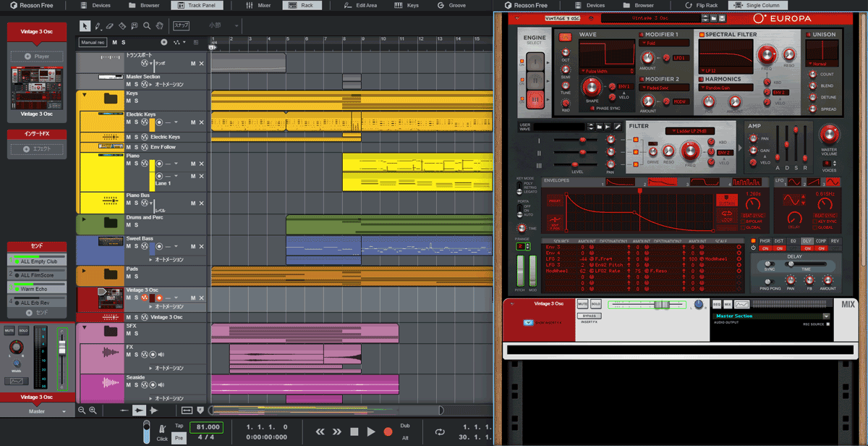The width and height of the screenshot is (868, 446).
Task: Click the Manual rec button
Action: coord(93,43)
